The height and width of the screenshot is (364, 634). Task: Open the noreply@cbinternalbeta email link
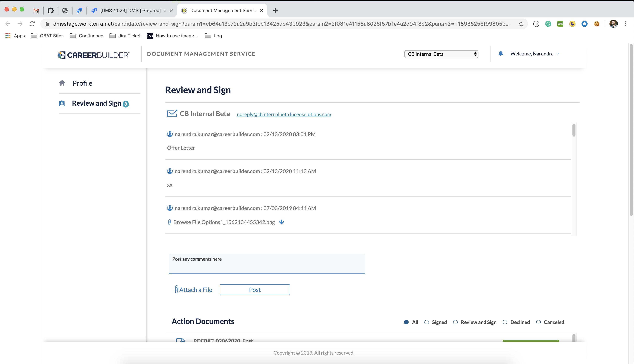[284, 114]
